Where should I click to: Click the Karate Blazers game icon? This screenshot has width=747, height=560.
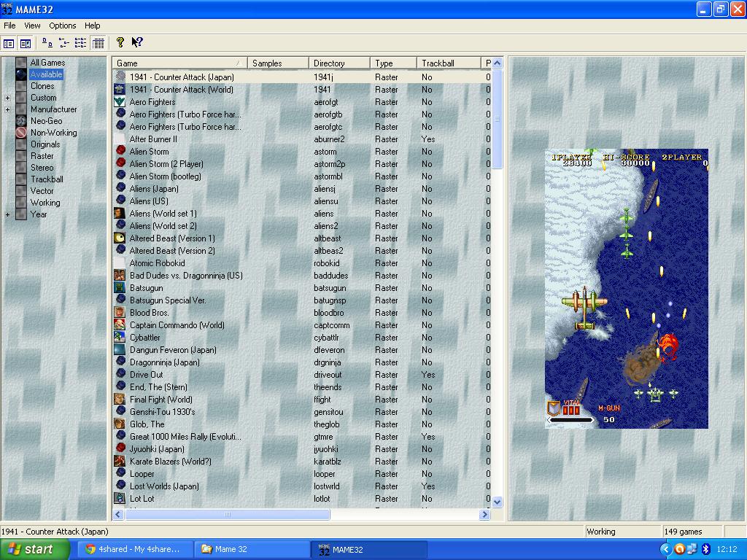tap(120, 461)
